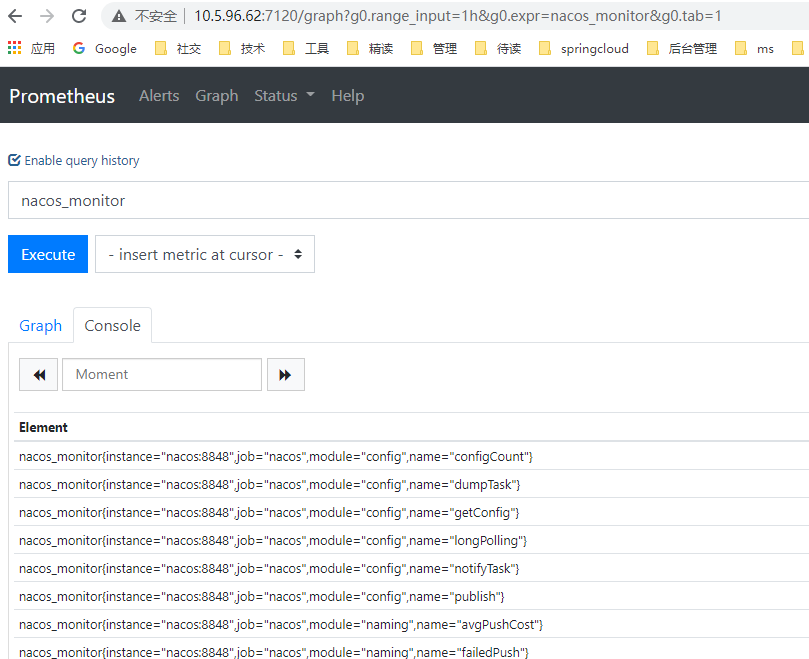Screen dimensions: 809x659
Task: Switch to the Graph tab
Action: (40, 326)
